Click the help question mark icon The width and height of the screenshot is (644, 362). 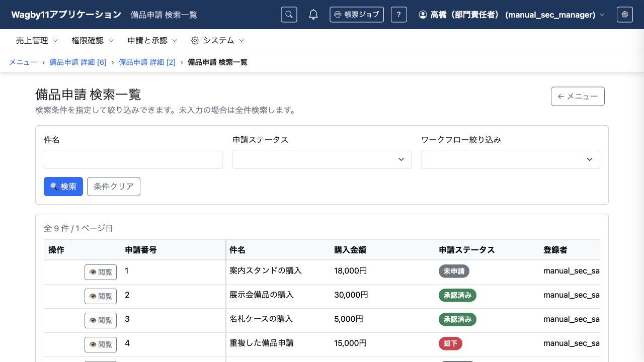398,15
